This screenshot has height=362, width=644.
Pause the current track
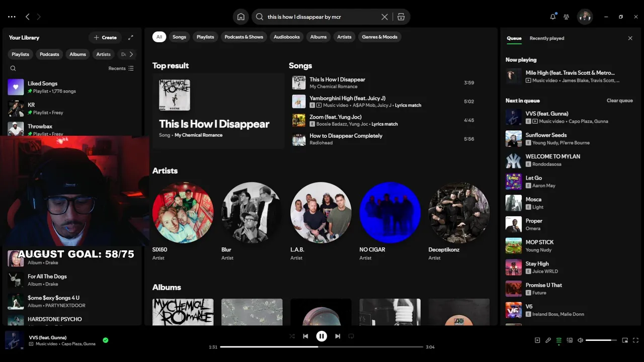coord(321,336)
